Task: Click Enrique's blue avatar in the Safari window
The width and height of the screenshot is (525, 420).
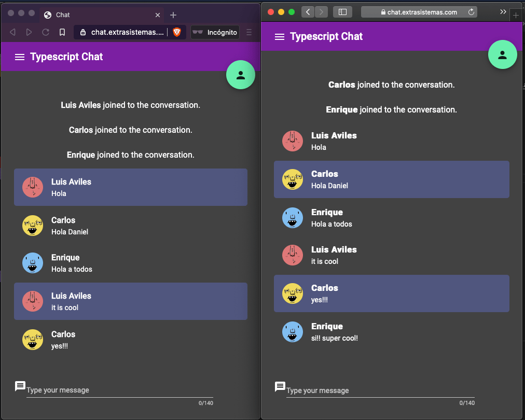Action: tap(292, 218)
